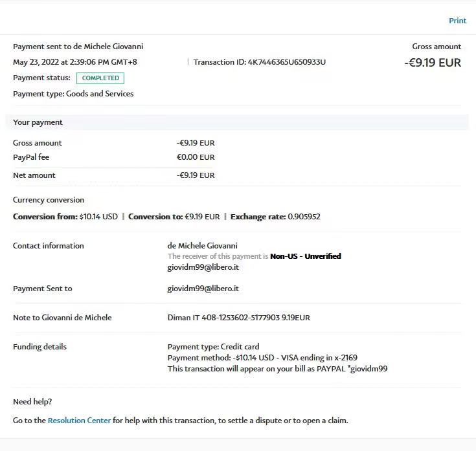
Task: Click the Payment sent to de Michele Giovanni heading
Action: (x=78, y=47)
